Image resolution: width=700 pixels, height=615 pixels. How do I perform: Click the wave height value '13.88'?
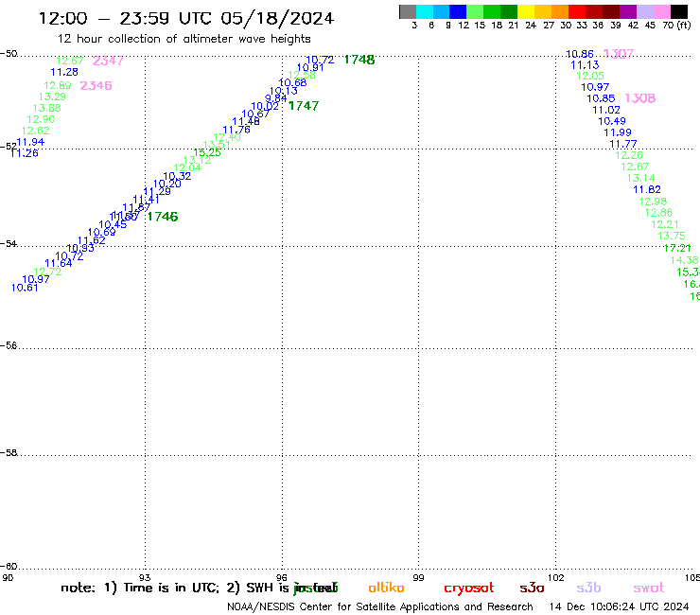[47, 108]
